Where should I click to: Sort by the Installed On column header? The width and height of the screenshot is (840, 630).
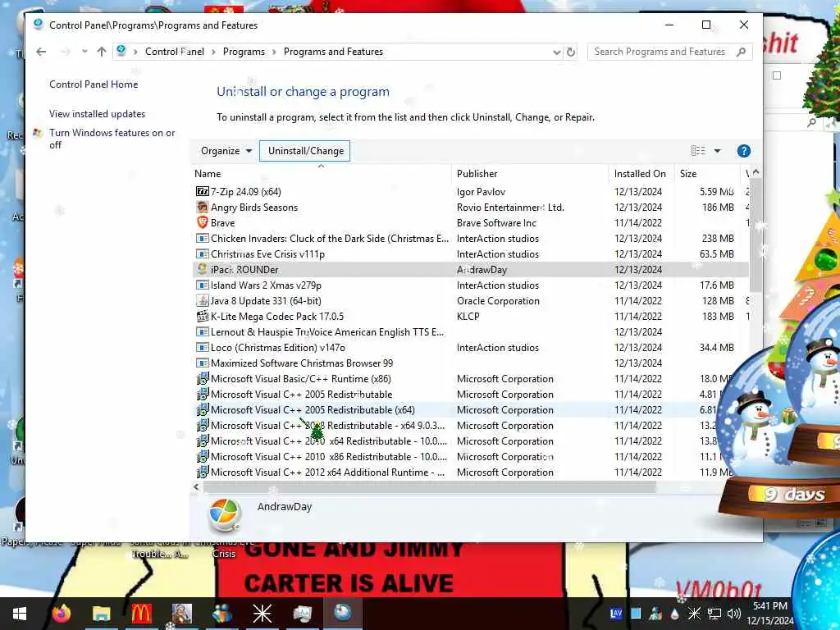tap(640, 174)
